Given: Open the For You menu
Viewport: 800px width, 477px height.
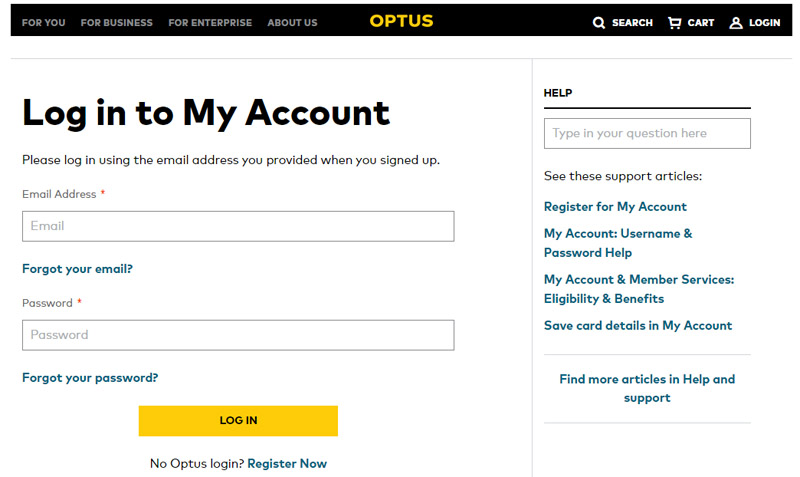Looking at the screenshot, I should pos(44,22).
